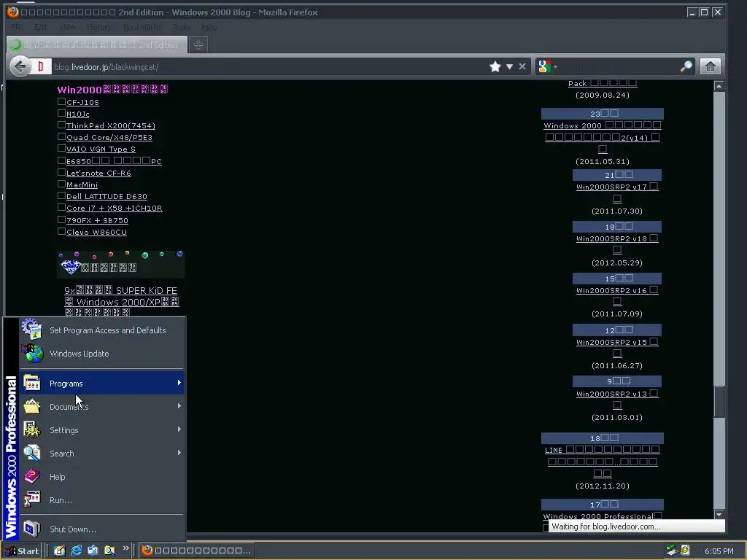Launch Outlook Express from quick launch

pyautogui.click(x=93, y=551)
